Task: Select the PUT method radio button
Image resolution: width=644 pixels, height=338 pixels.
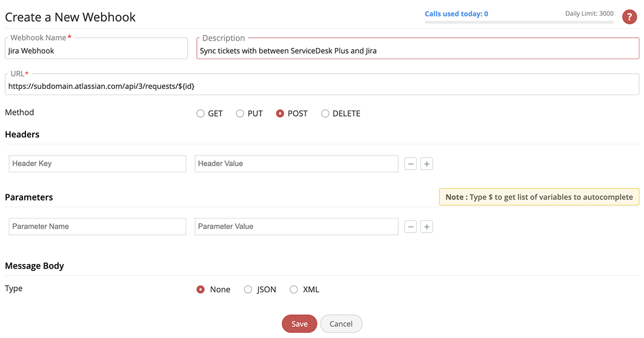Action: pos(240,114)
